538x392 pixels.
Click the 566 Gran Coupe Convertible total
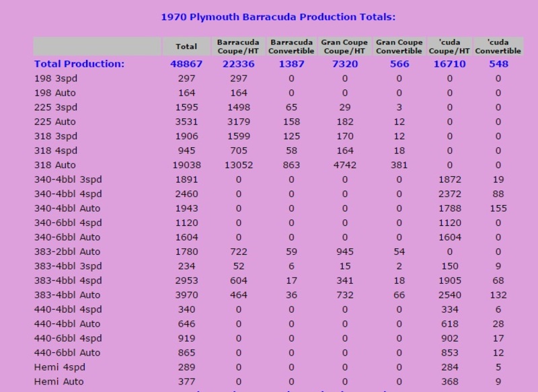pos(399,64)
